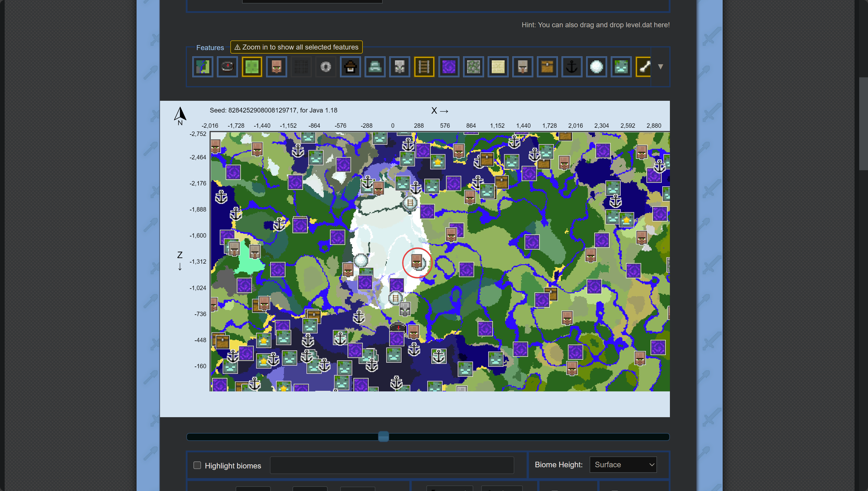
Task: Toggle the Ocean Monument feature icon
Action: point(375,67)
